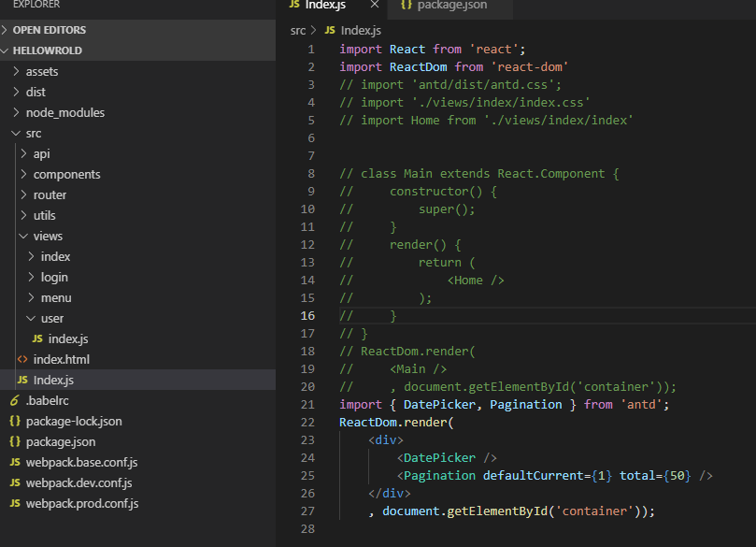Viewport: 756px width, 547px height.
Task: Expand the index folder under views
Action: coord(32,256)
